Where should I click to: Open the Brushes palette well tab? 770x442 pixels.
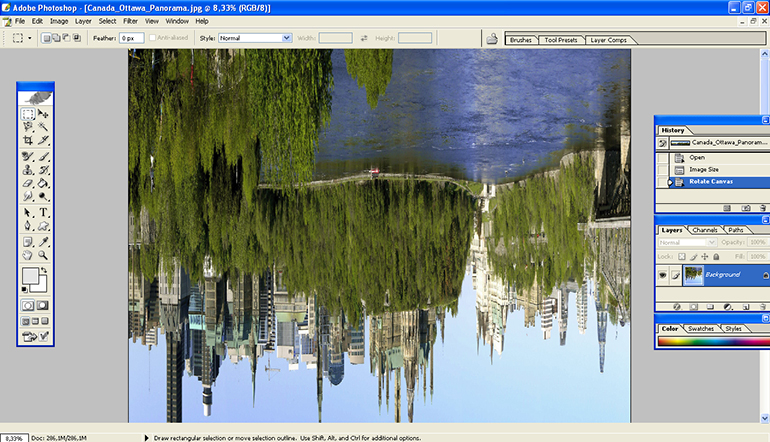coord(520,40)
